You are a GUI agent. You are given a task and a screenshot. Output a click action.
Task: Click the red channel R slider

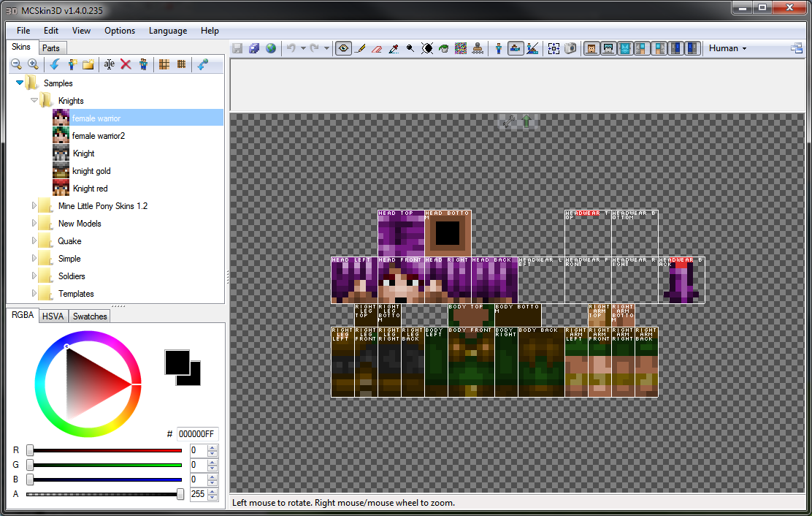[x=106, y=450]
